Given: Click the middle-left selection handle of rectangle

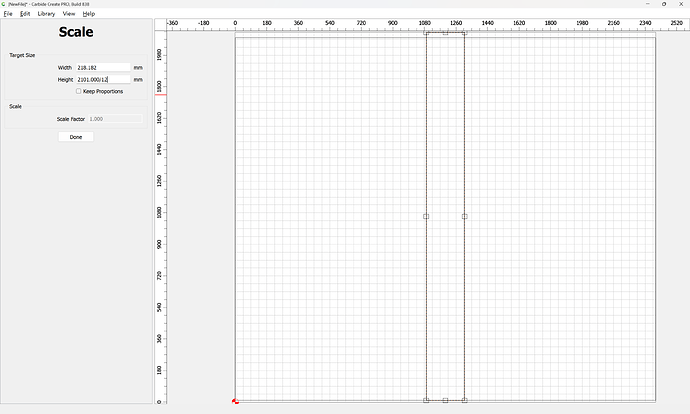Looking at the screenshot, I should [x=426, y=216].
